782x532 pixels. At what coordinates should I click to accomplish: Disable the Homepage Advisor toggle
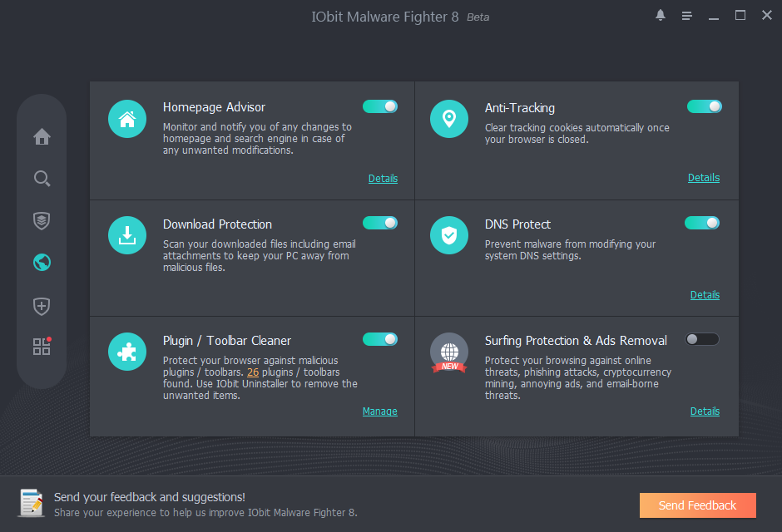coord(380,106)
